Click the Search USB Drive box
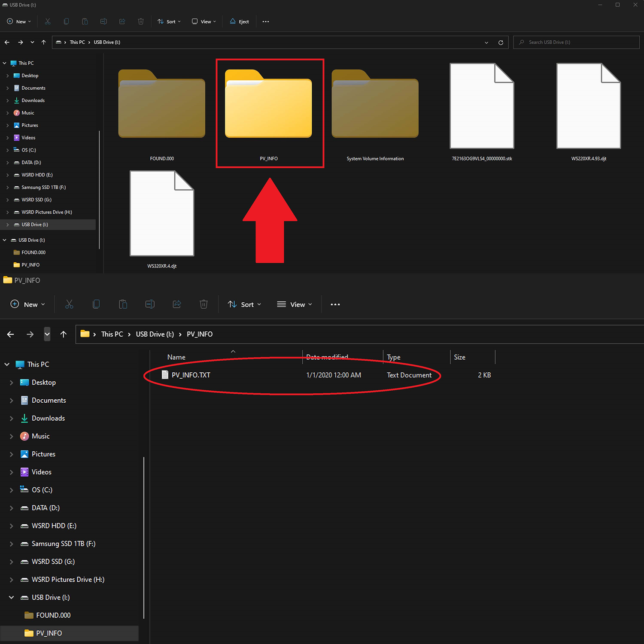 click(x=575, y=42)
